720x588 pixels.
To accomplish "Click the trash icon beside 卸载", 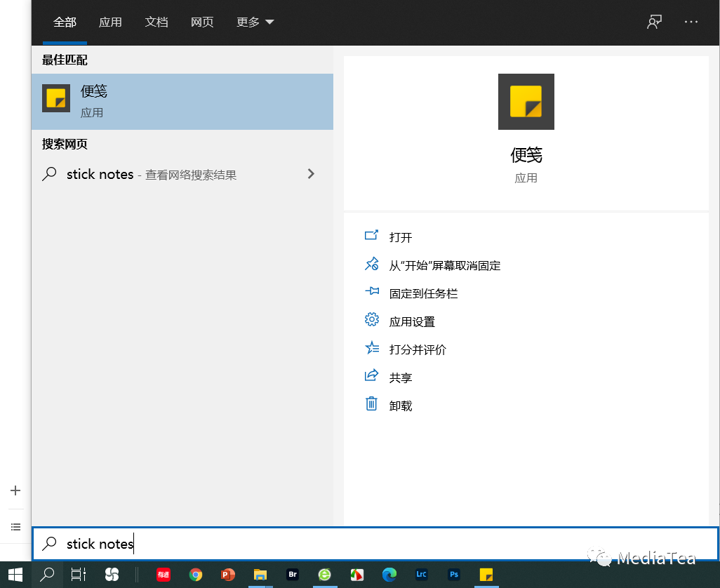I will click(x=371, y=403).
